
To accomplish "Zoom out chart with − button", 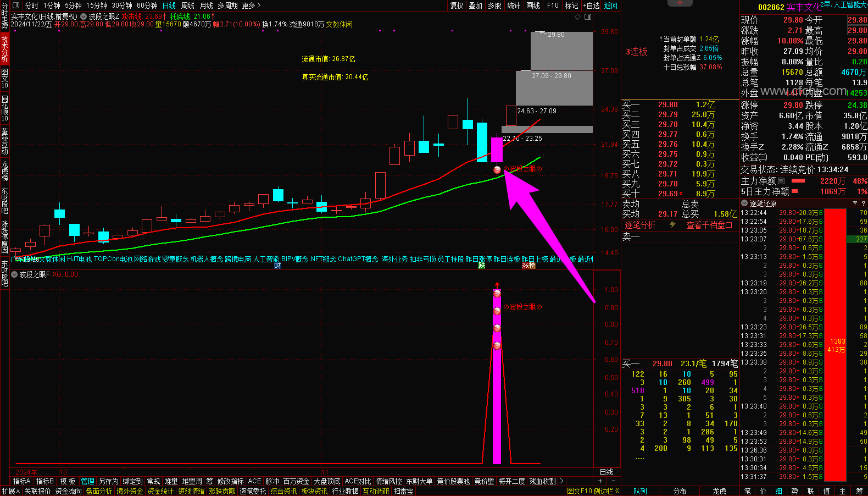I will (613, 481).
